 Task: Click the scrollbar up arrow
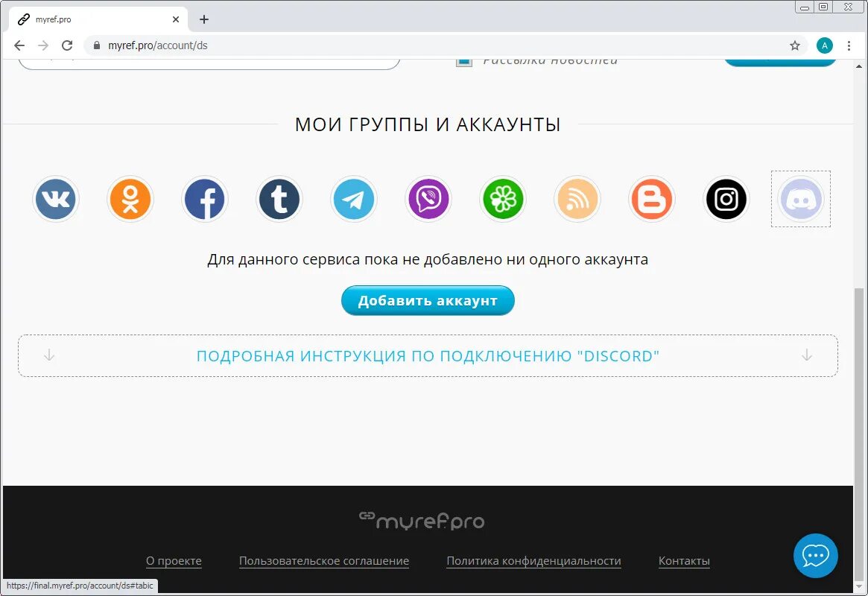coord(858,66)
